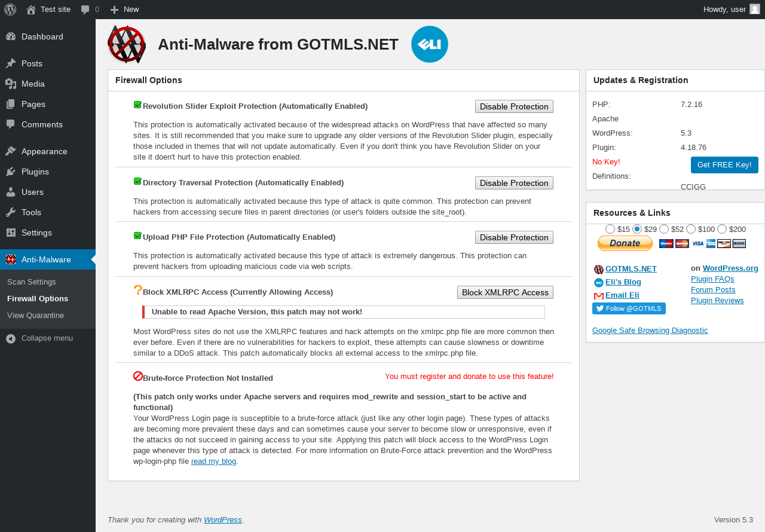The width and height of the screenshot is (765, 532).
Task: Click Block XMLRPC Access button
Action: pos(505,292)
